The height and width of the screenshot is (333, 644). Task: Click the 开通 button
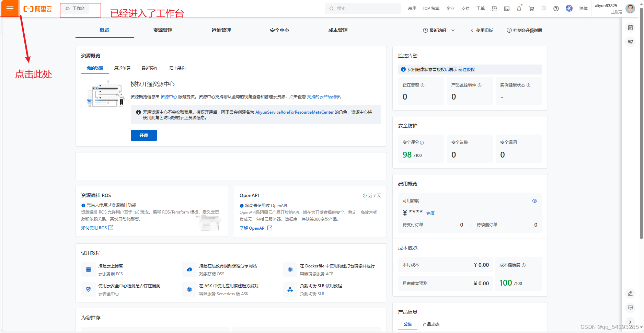(143, 135)
